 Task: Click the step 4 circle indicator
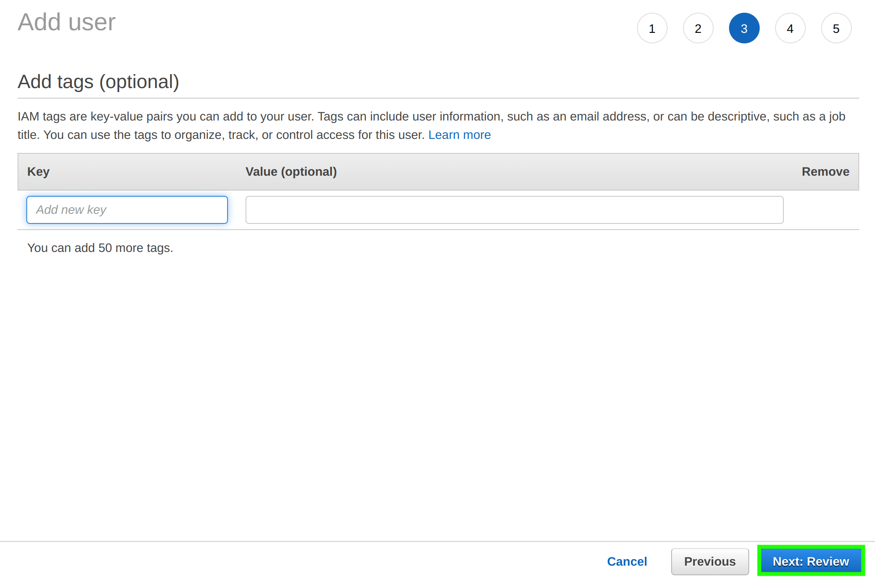(x=790, y=28)
